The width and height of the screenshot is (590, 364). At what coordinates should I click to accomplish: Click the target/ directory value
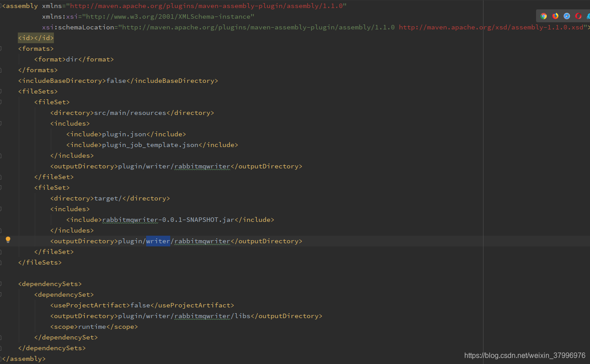[x=108, y=198]
